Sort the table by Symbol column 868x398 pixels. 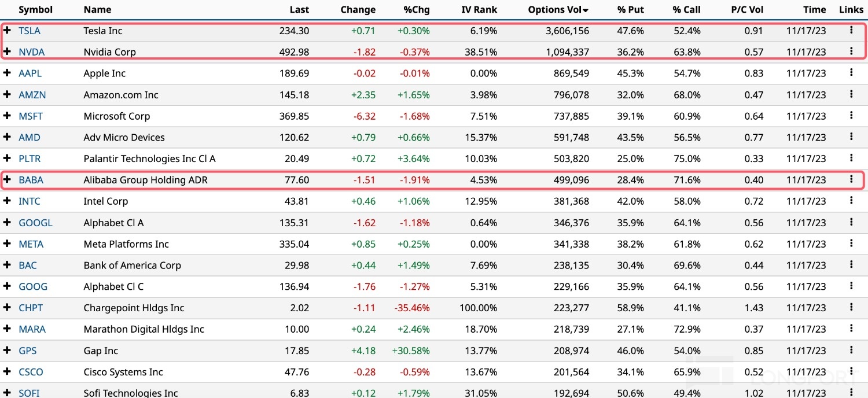coord(35,9)
